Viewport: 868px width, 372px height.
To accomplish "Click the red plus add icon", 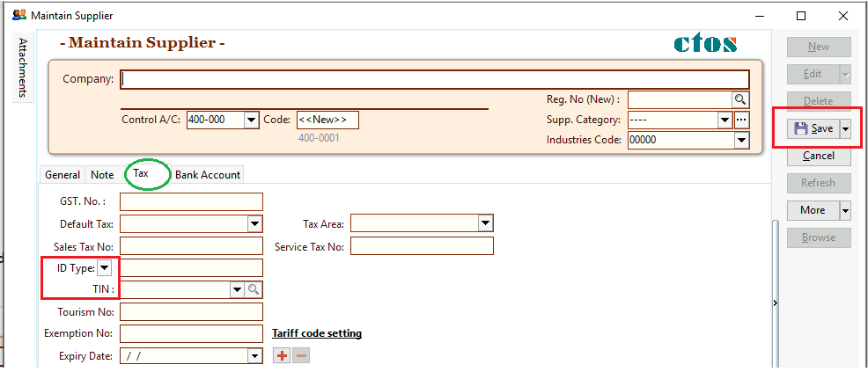I will coord(282,356).
